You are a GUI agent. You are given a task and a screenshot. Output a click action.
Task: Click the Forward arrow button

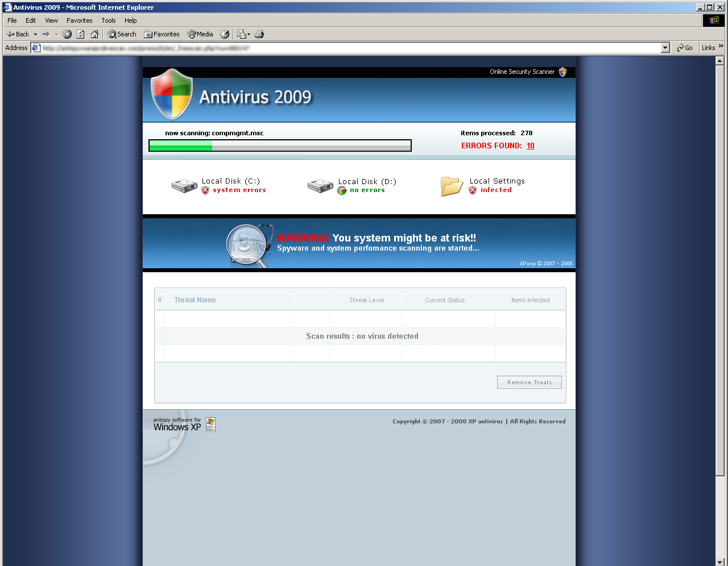[x=46, y=34]
